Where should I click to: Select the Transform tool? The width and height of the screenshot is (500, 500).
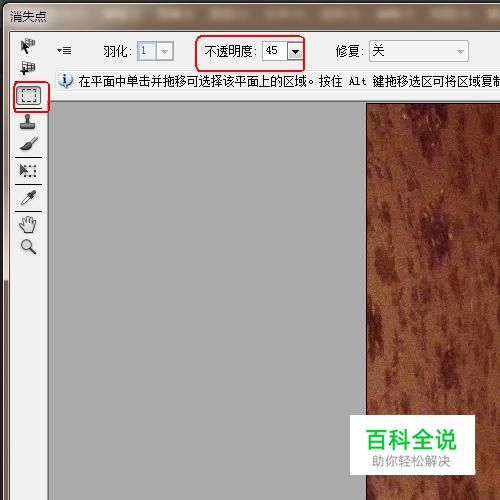click(28, 171)
